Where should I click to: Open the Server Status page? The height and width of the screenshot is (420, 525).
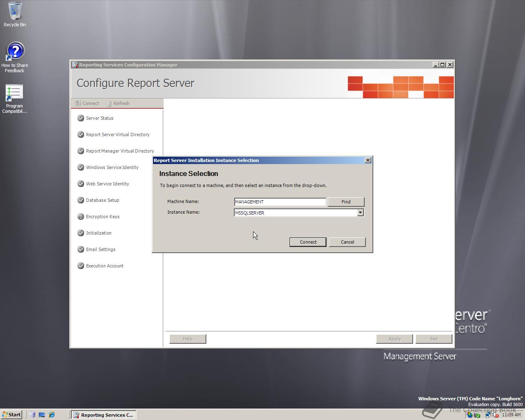click(100, 118)
